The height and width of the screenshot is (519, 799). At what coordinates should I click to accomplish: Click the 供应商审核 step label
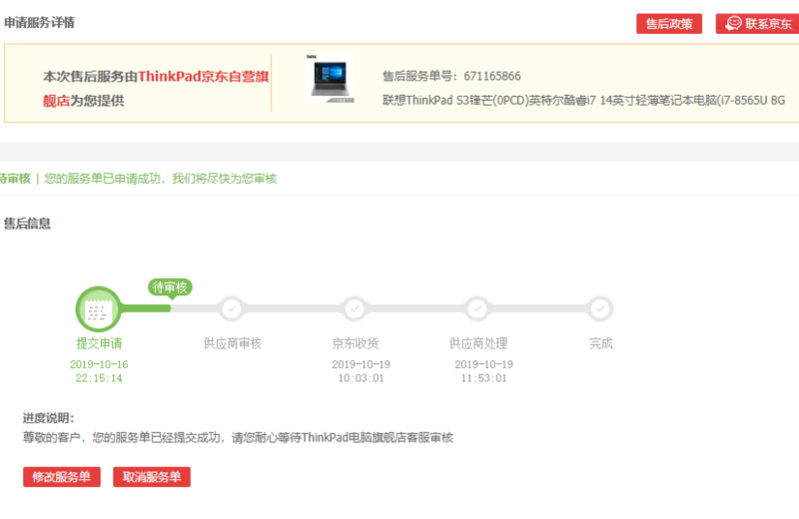click(x=232, y=344)
